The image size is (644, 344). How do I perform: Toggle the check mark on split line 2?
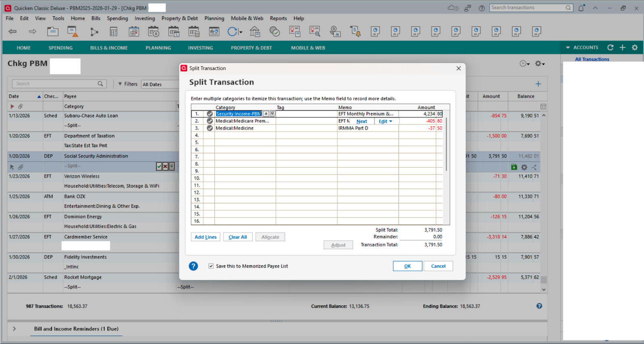[x=210, y=121]
